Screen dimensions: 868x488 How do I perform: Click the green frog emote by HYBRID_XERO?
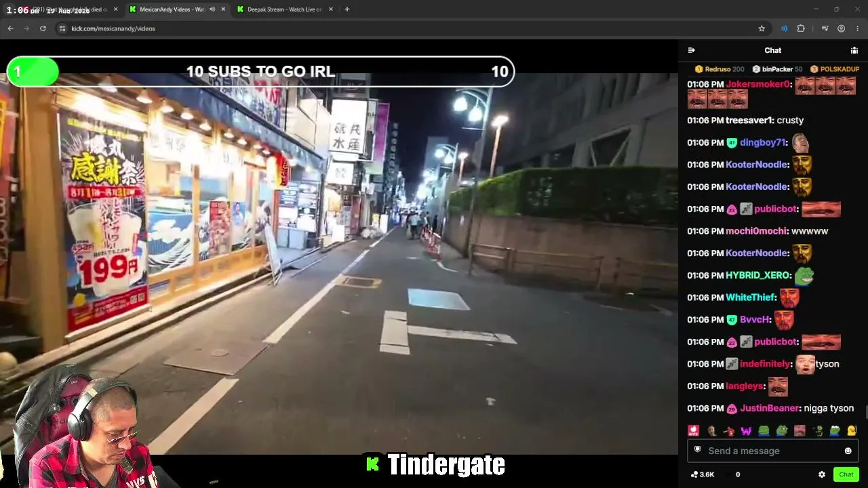pos(804,275)
